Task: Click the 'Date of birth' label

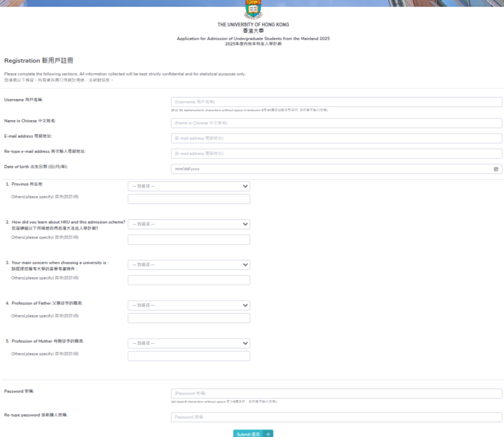Action: coord(36,167)
